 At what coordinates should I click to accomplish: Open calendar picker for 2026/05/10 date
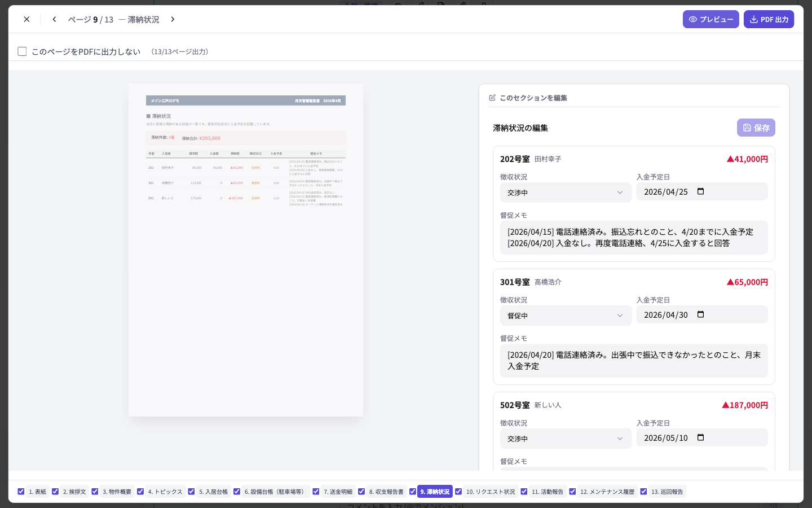[701, 437]
